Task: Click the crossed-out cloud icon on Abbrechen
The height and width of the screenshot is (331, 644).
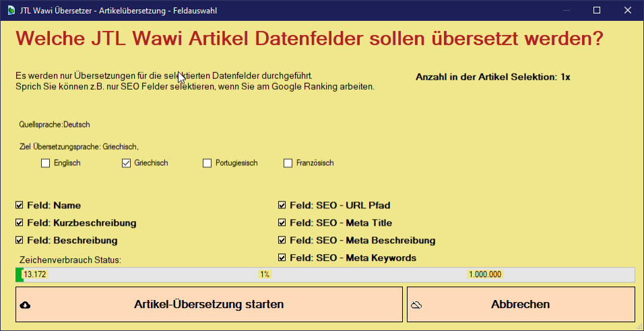Action: 416,305
